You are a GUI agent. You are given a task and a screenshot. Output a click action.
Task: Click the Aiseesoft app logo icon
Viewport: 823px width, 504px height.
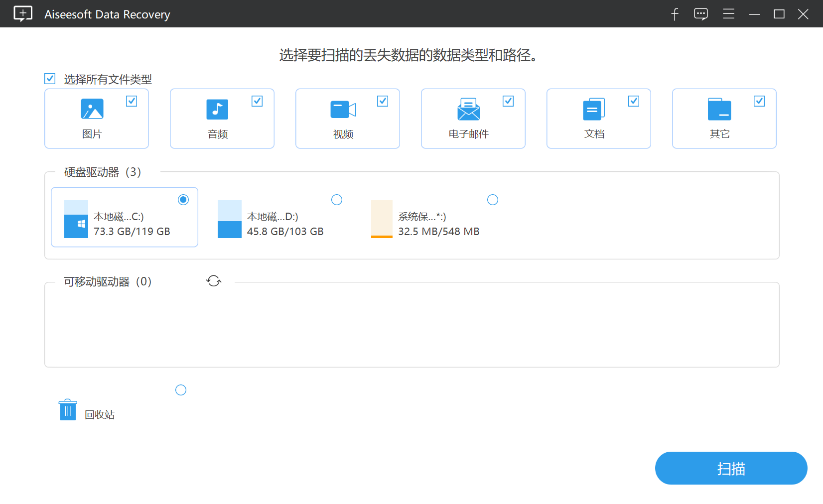pos(23,13)
